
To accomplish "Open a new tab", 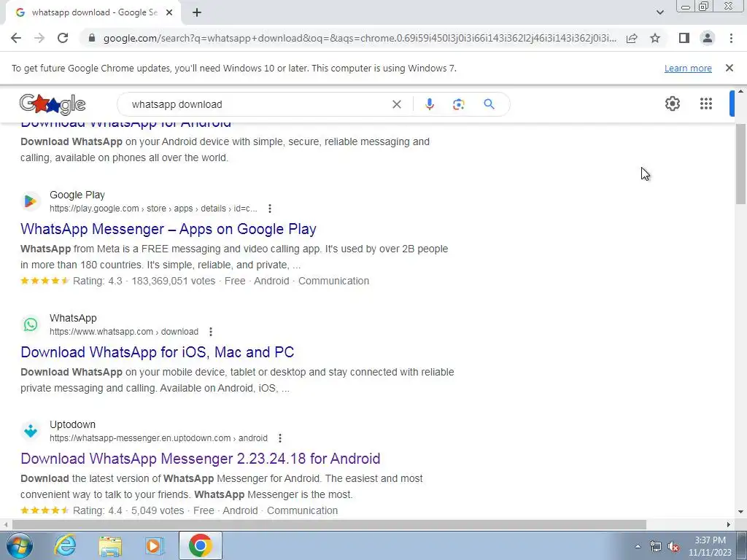I will click(197, 13).
